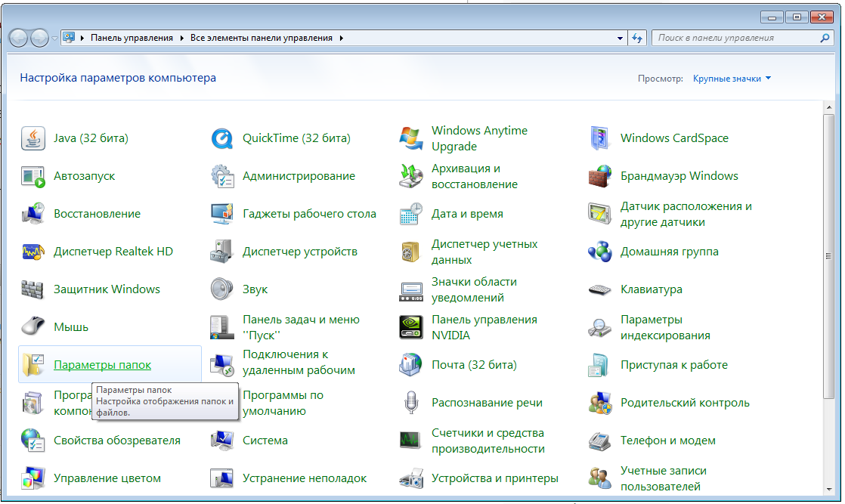The image size is (845, 504).
Task: Open the Java (32 бита) icon
Action: [x=32, y=138]
